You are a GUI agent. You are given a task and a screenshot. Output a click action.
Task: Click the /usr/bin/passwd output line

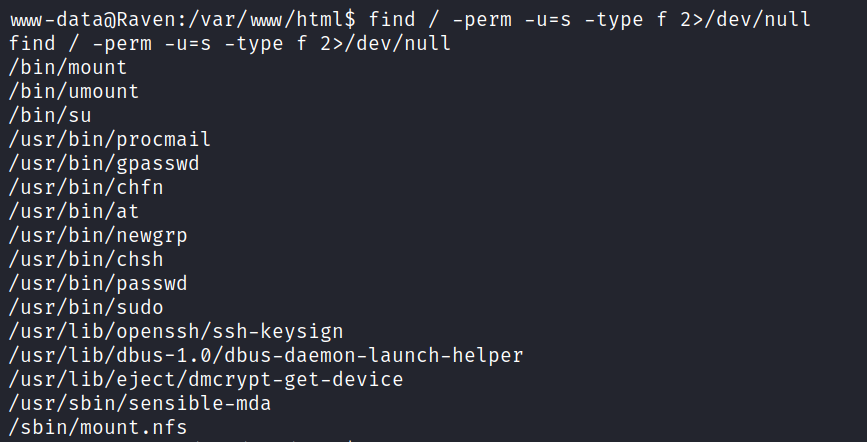tap(98, 283)
